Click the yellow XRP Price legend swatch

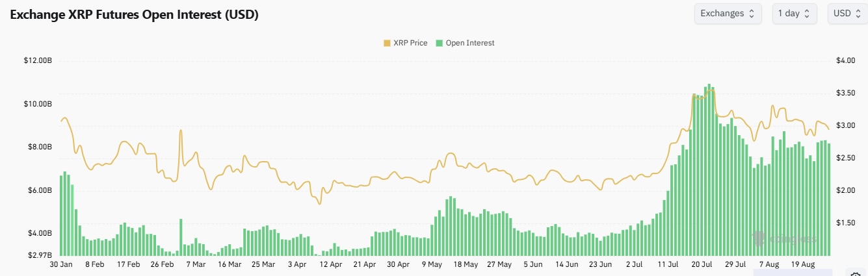point(388,43)
